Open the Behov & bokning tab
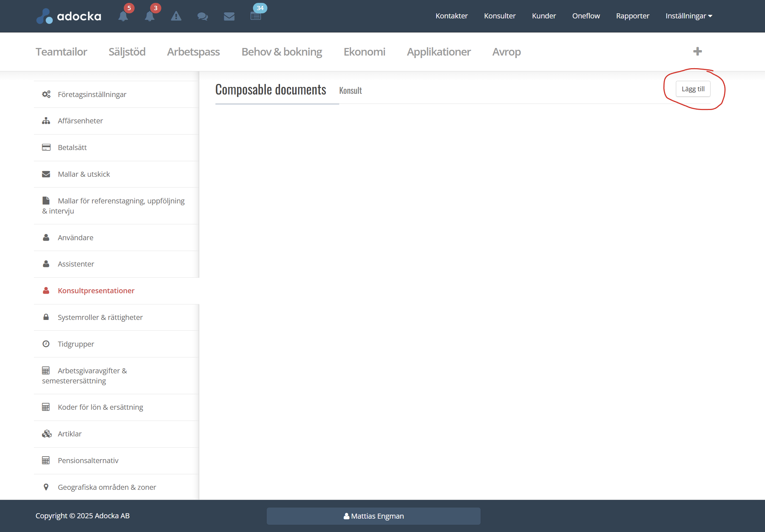The height and width of the screenshot is (532, 765). pyautogui.click(x=281, y=52)
